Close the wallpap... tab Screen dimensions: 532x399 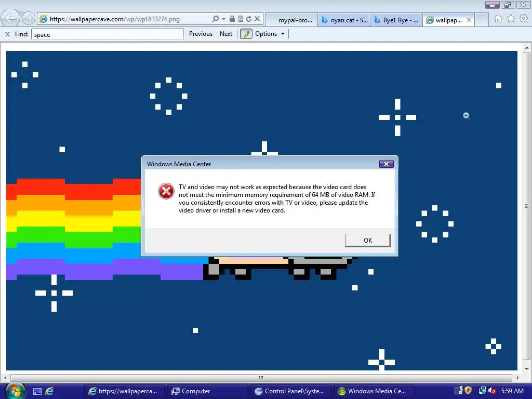point(469,20)
